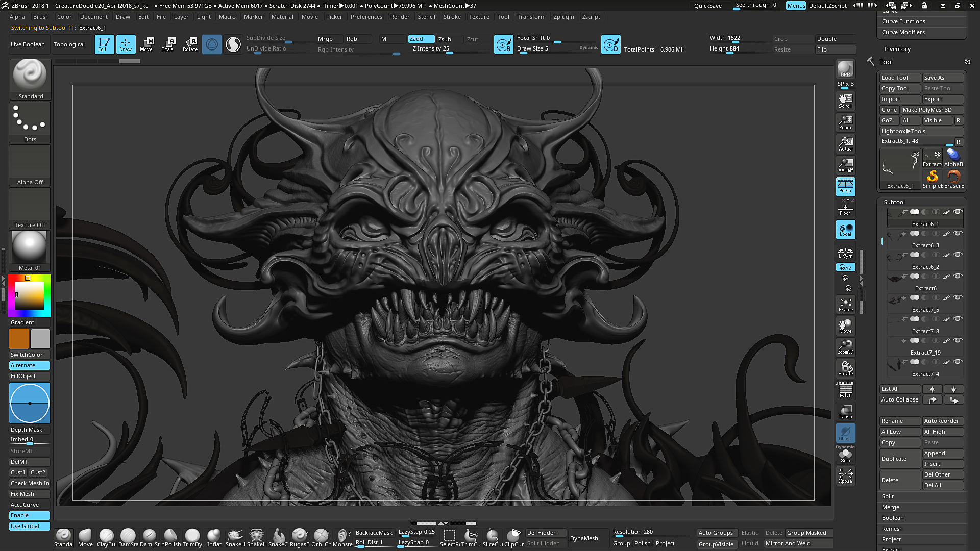Click the Scroll canvas icon
The image size is (980, 551).
[x=845, y=101]
